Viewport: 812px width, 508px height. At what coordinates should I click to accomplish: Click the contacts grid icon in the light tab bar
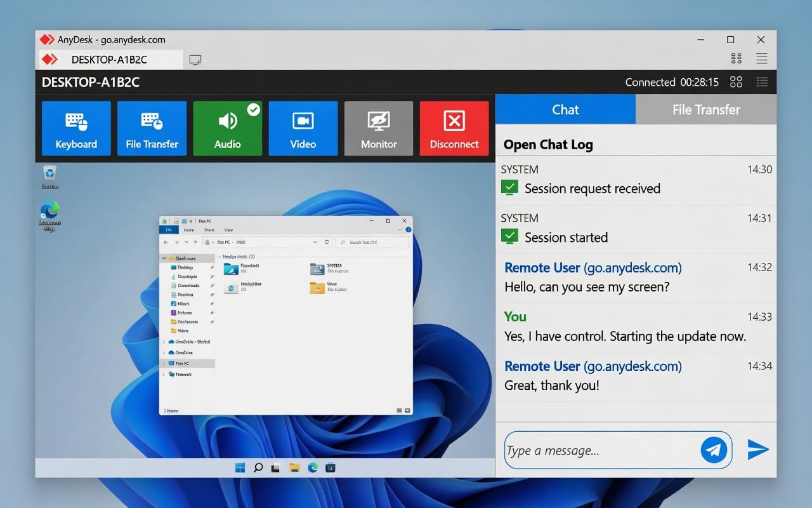[x=737, y=58]
